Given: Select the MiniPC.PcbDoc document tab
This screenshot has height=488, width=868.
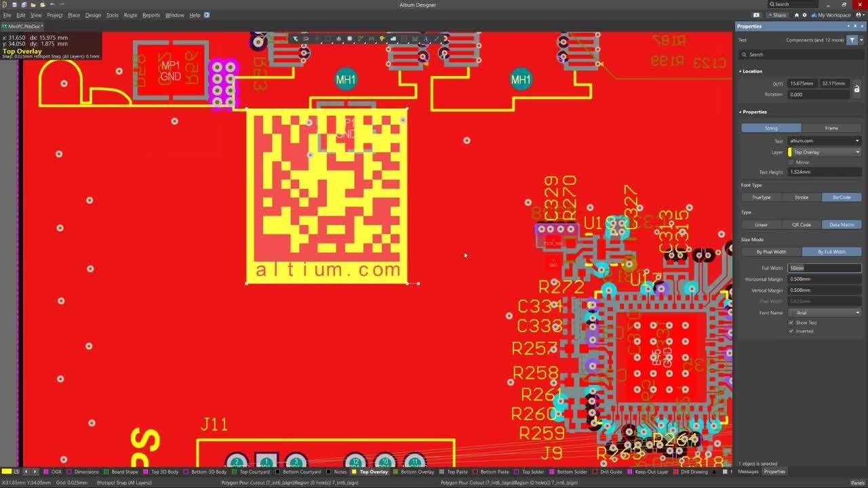Looking at the screenshot, I should pyautogui.click(x=24, y=26).
